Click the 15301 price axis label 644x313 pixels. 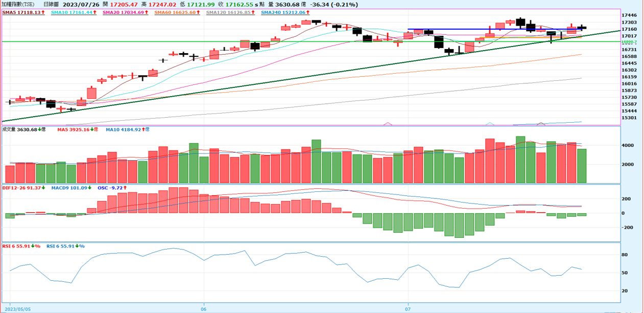[x=629, y=118]
